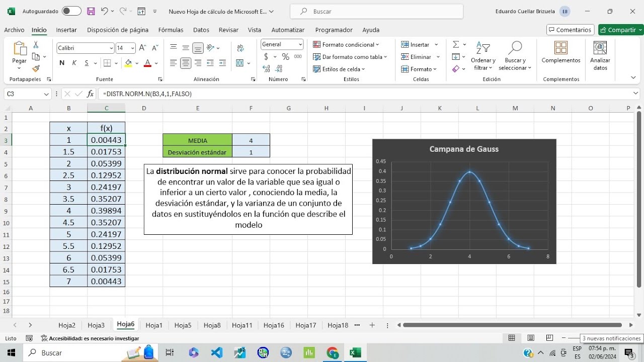Expand the formula bar chevron
The width and height of the screenshot is (644, 362).
636,94
